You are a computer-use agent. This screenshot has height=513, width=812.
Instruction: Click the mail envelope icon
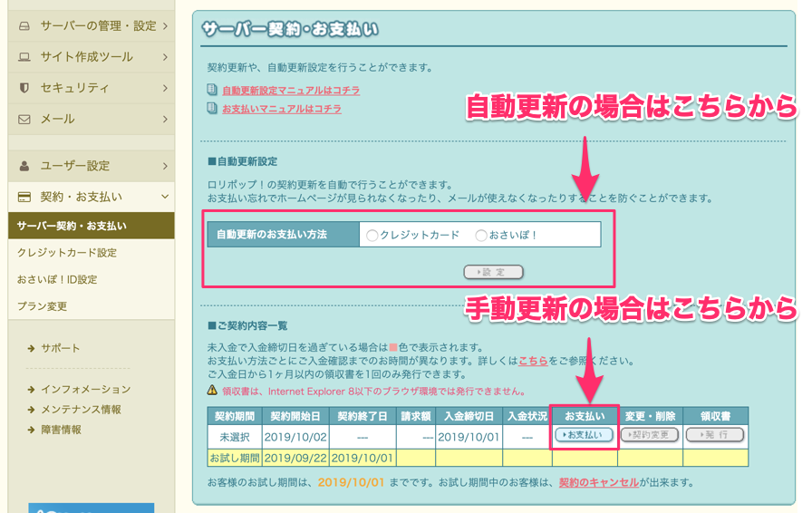tap(24, 119)
